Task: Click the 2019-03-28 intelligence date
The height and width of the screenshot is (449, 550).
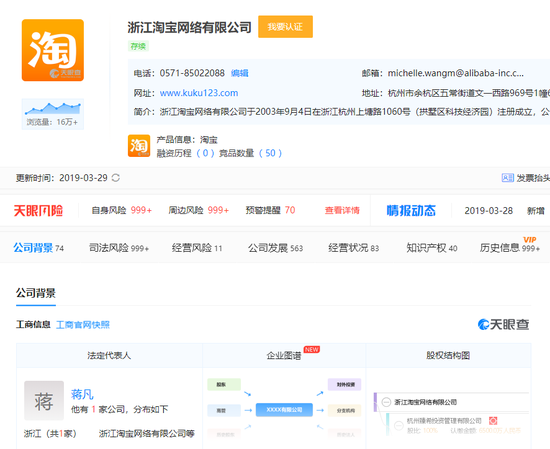Action: (x=489, y=210)
